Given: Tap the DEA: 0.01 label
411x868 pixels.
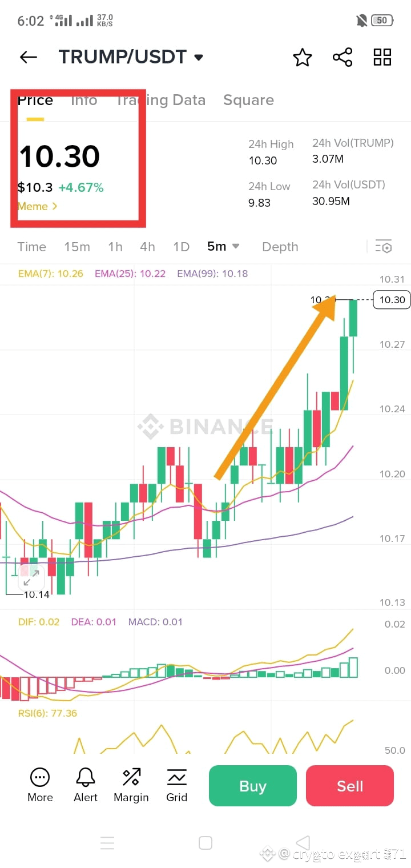Looking at the screenshot, I should click(x=94, y=622).
